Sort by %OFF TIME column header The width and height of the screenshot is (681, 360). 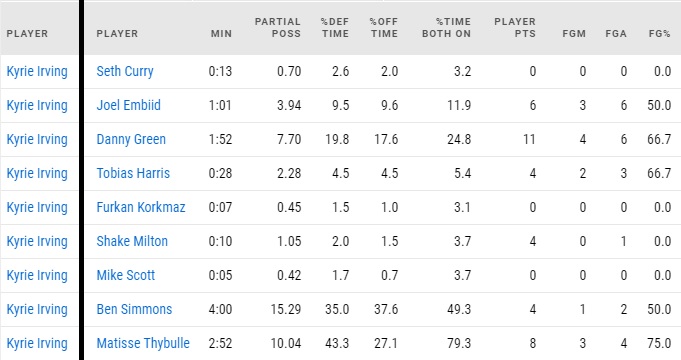tap(383, 28)
